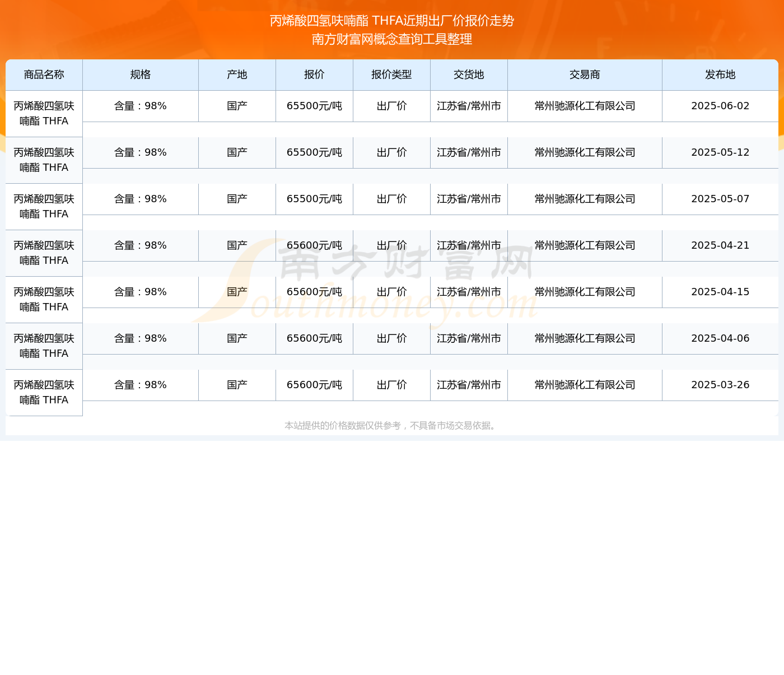Click 常州驰源化工有限公司 in the 2025-05-12 row
Viewport: 784px width, 675px height.
(585, 152)
